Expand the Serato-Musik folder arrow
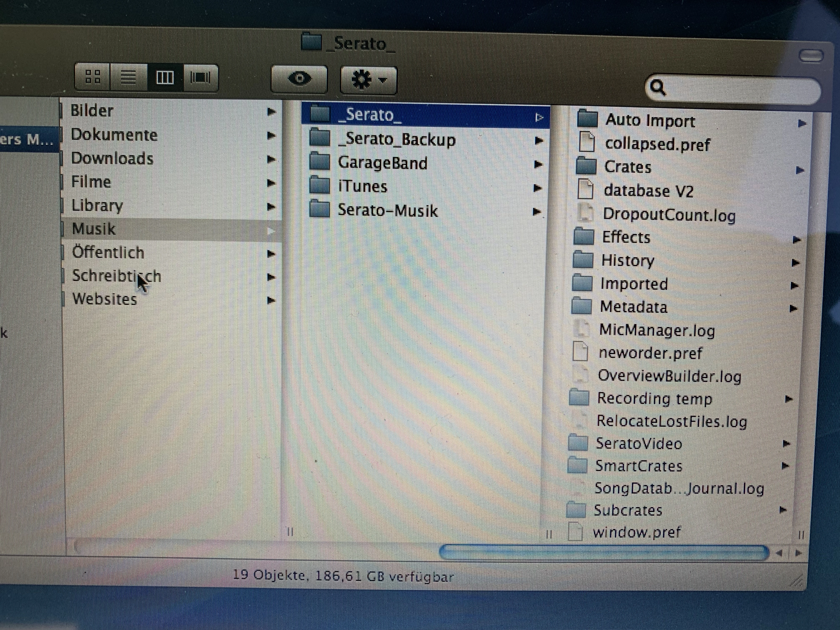Viewport: 840px width, 630px height. point(537,211)
